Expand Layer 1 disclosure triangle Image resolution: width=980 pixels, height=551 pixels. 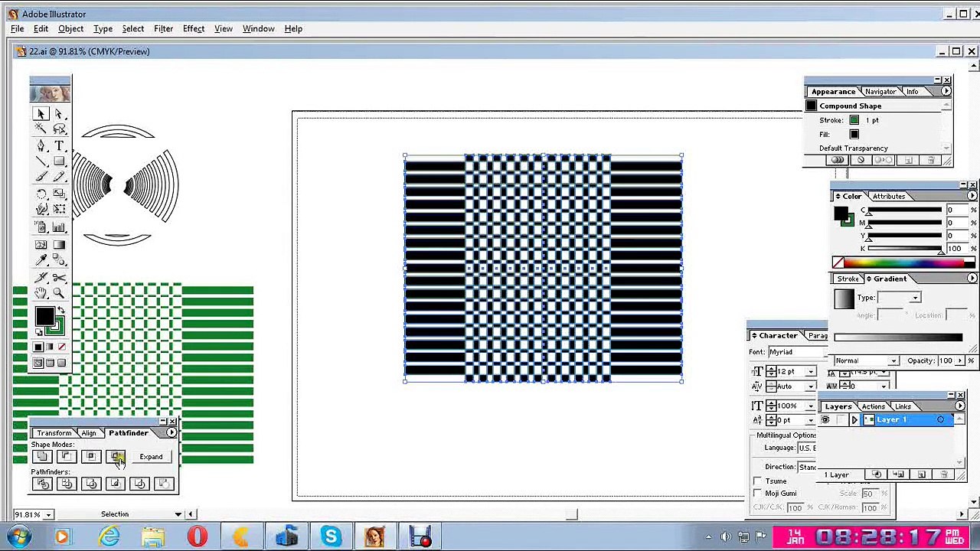pos(854,420)
